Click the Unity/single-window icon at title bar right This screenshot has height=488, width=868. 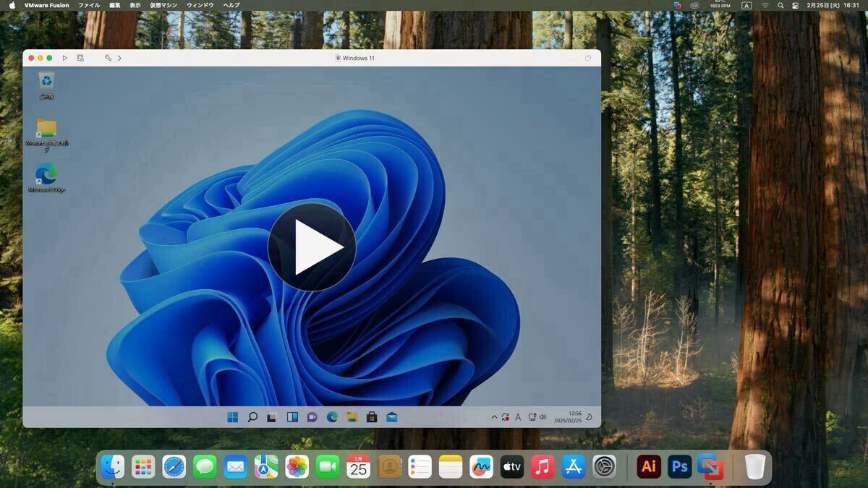588,58
